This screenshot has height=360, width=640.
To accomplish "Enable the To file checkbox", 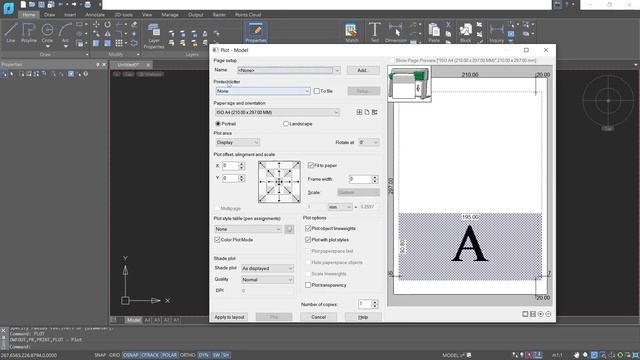I will click(317, 91).
